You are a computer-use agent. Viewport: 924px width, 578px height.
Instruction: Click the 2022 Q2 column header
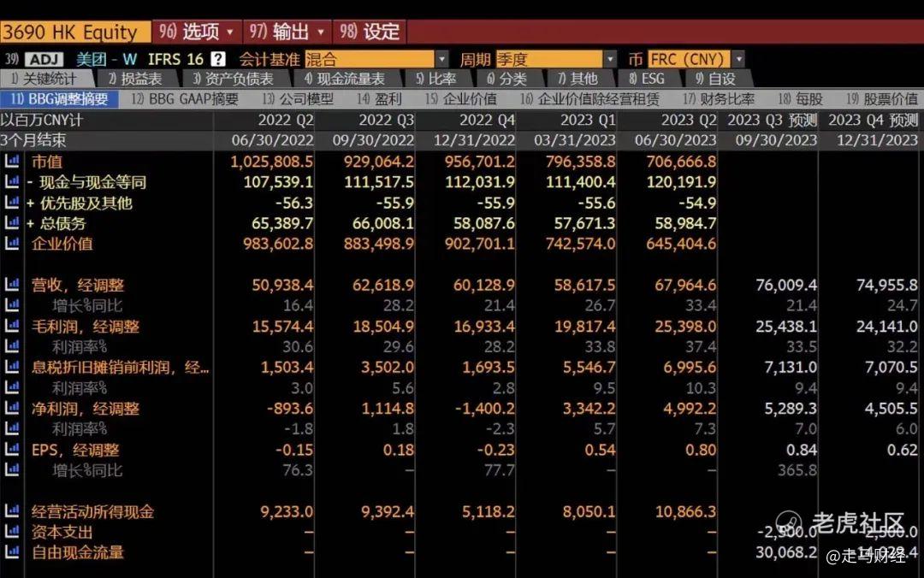click(286, 121)
